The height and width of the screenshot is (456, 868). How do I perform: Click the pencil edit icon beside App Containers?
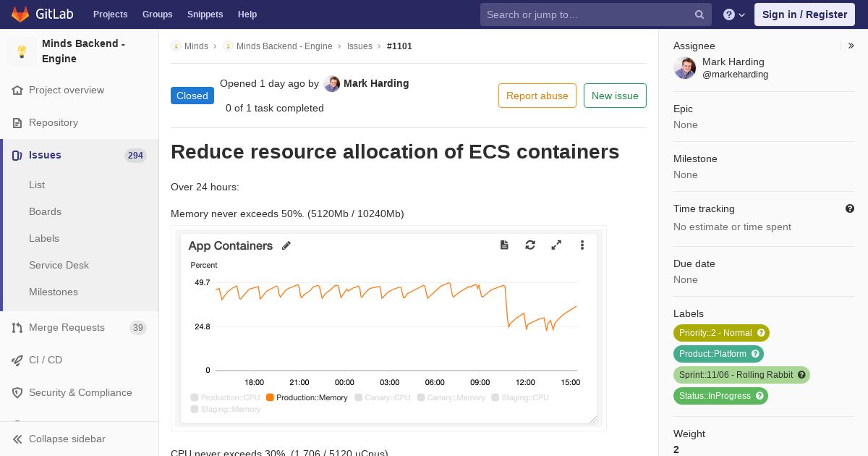point(286,245)
